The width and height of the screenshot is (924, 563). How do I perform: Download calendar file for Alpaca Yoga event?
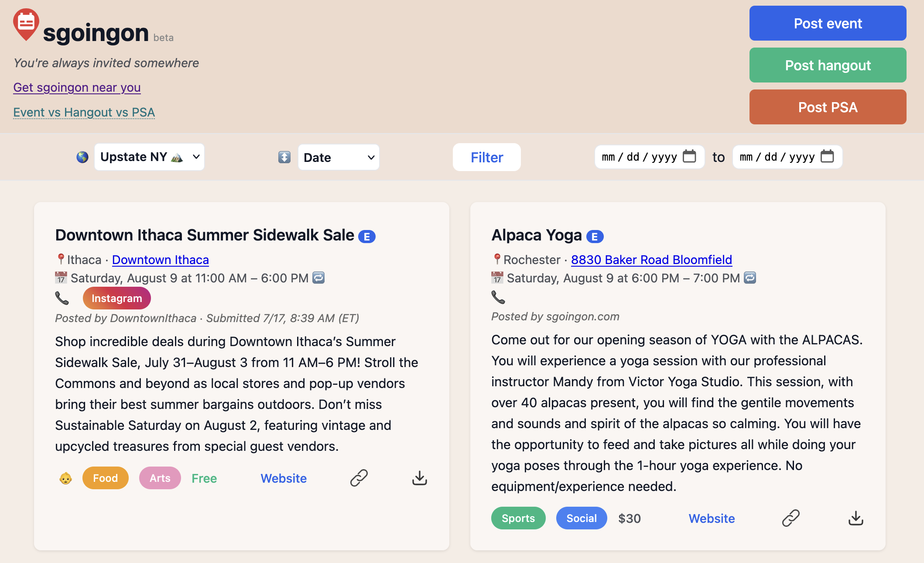point(856,518)
